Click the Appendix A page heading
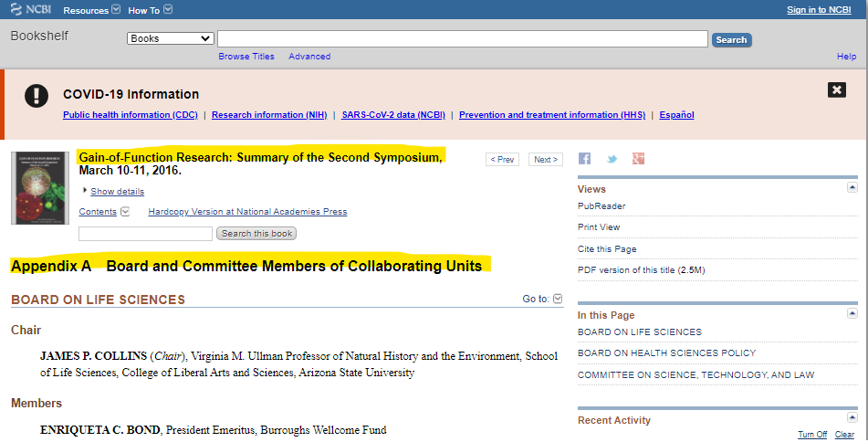The height and width of the screenshot is (442, 868). point(246,266)
